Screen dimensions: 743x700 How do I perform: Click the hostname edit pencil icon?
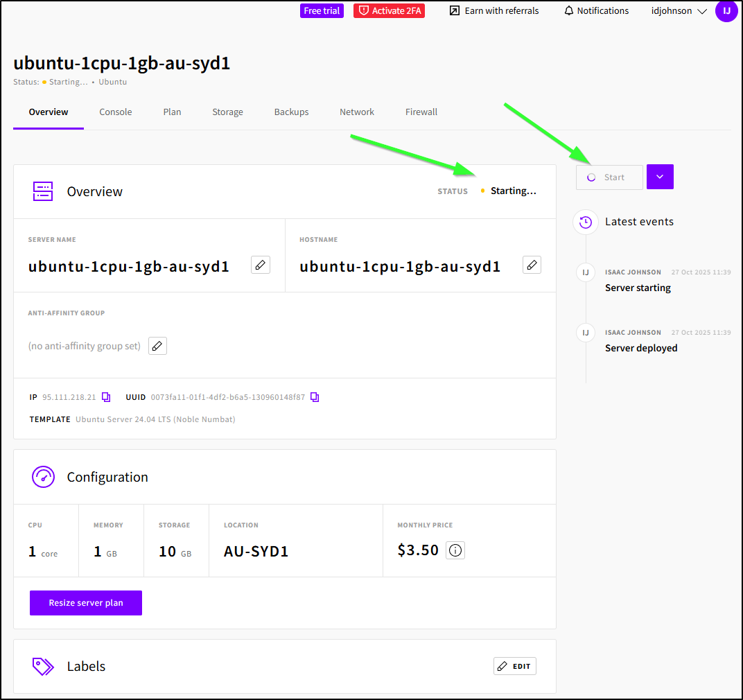click(x=532, y=265)
